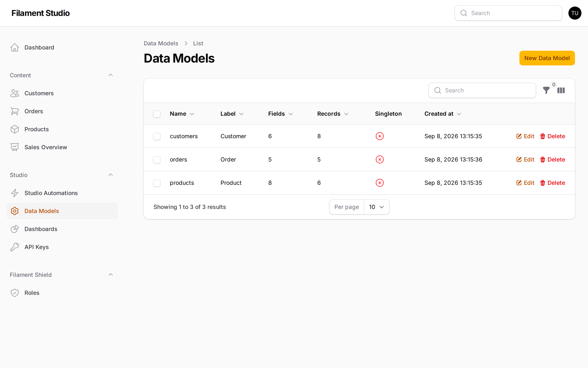588x368 pixels.
Task: Delete the orders data model
Action: 552,160
